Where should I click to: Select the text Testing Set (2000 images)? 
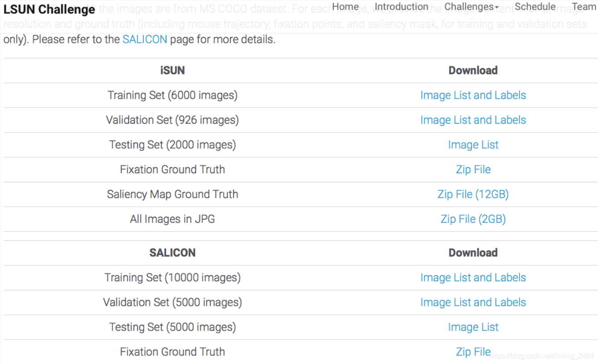pyautogui.click(x=172, y=145)
